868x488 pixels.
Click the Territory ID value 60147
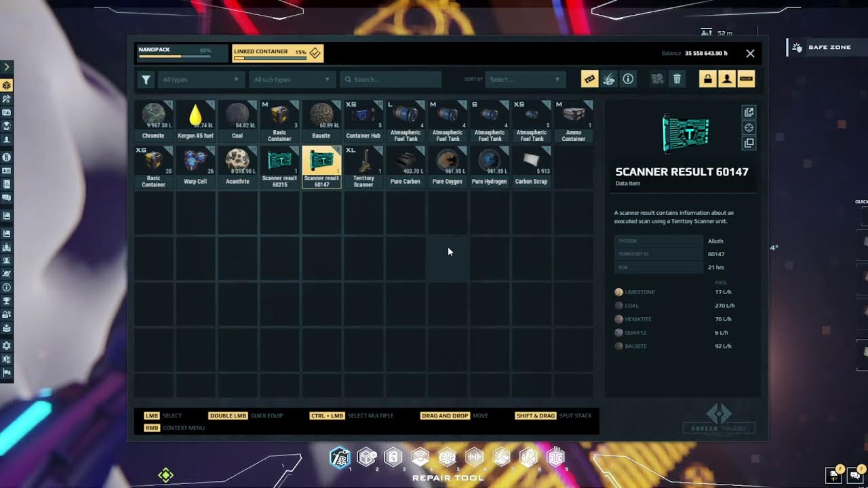pos(716,254)
